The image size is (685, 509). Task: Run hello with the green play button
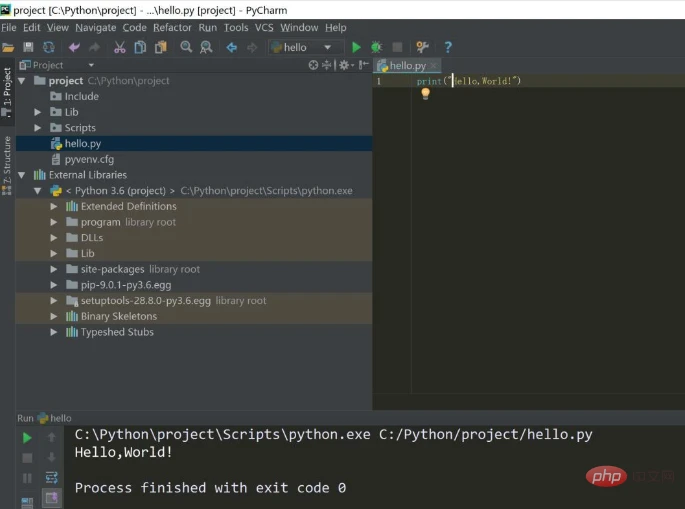(356, 47)
